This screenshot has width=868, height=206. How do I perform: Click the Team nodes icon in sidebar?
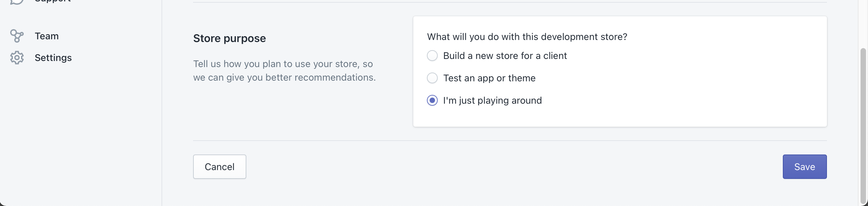pyautogui.click(x=17, y=36)
